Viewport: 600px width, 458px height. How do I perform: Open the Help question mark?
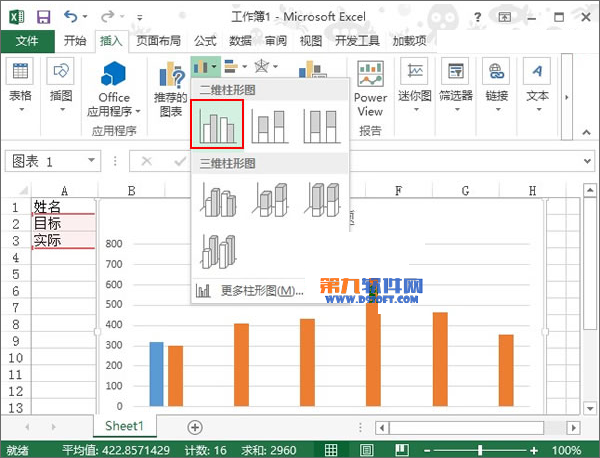point(477,17)
